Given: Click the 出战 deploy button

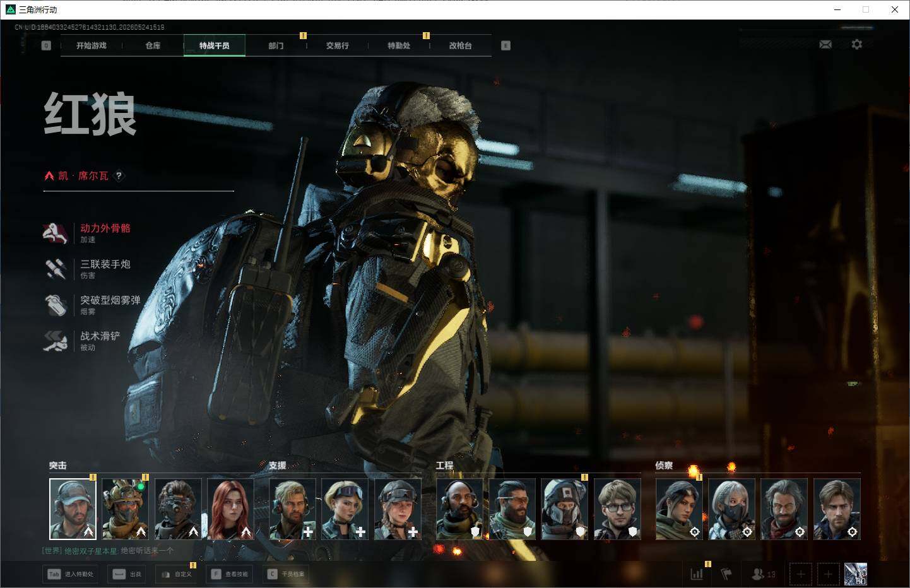Looking at the screenshot, I should click(127, 574).
